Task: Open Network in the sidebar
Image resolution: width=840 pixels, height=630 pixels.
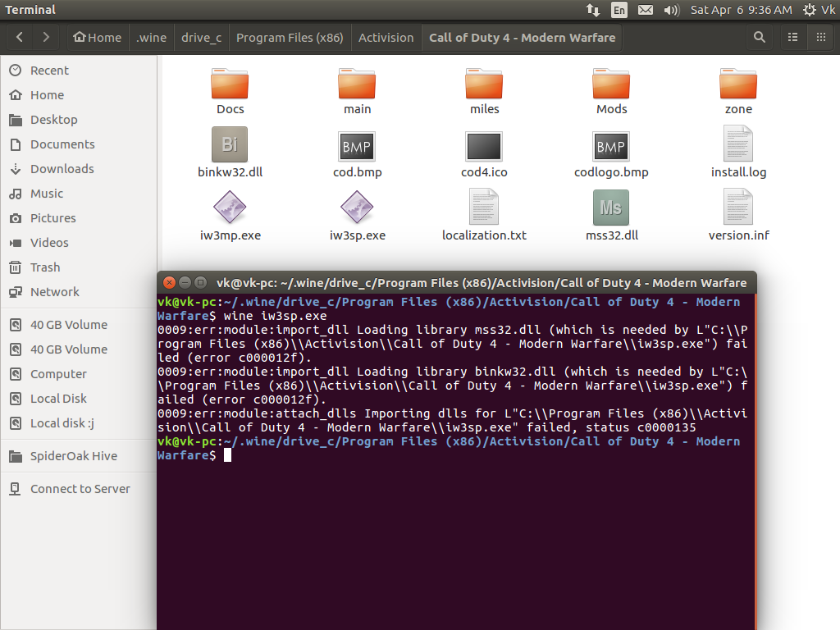Action: coord(79,292)
